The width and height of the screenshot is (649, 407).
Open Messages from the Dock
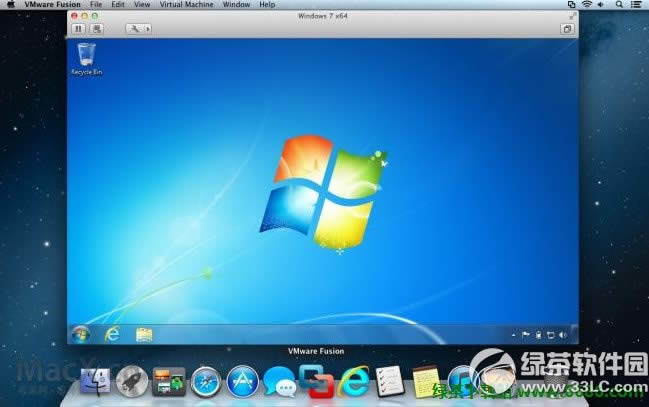(x=280, y=382)
